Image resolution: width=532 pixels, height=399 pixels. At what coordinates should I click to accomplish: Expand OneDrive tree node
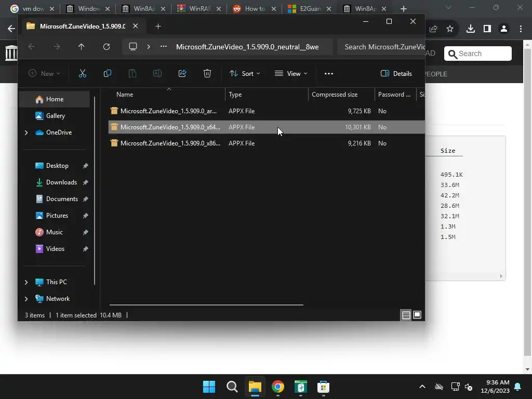click(x=26, y=132)
